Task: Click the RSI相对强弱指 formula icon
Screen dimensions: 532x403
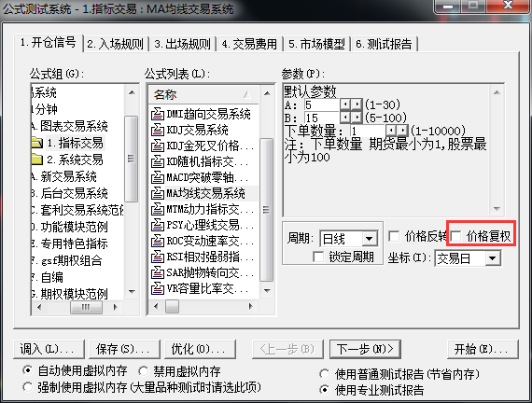Action: 158,257
